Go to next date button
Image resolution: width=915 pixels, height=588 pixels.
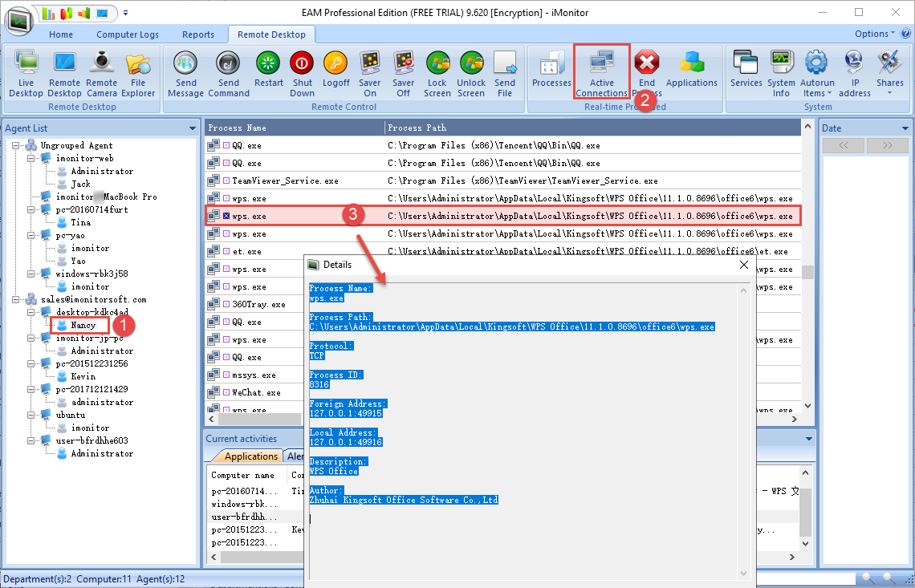(887, 145)
